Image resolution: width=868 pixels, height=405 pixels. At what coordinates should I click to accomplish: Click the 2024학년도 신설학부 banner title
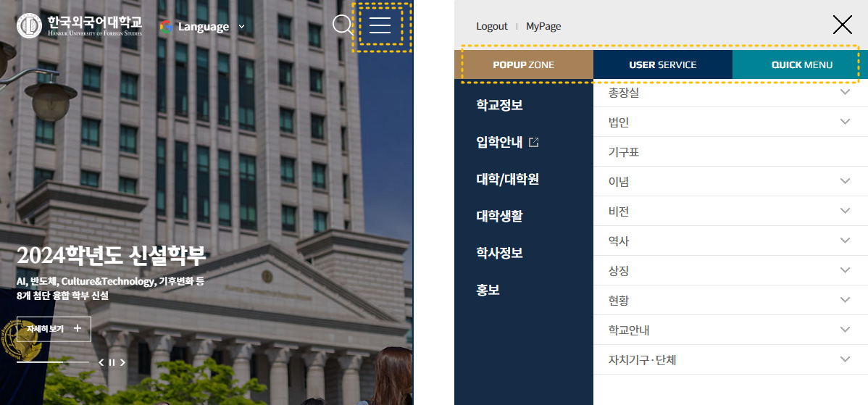[112, 256]
